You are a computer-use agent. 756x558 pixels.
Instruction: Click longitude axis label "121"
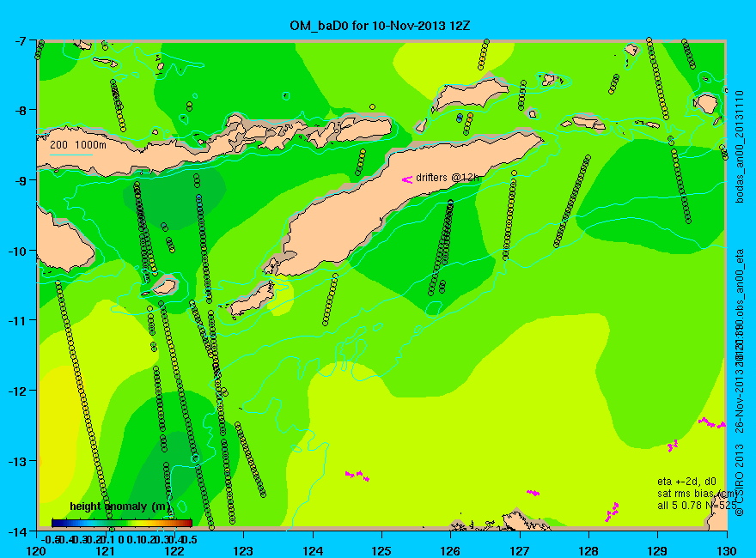[106, 550]
